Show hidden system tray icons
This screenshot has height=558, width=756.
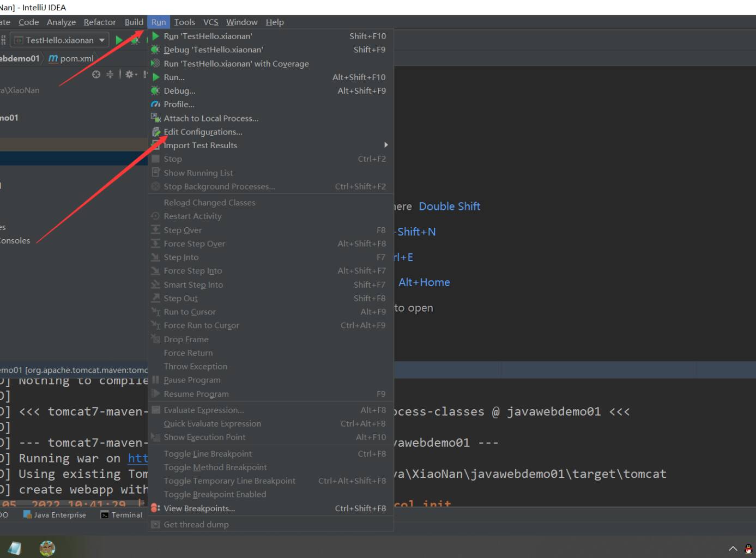click(x=733, y=548)
